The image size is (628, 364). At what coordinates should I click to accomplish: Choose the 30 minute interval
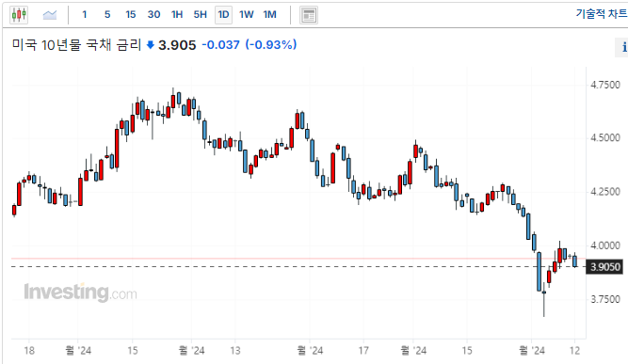(x=153, y=15)
